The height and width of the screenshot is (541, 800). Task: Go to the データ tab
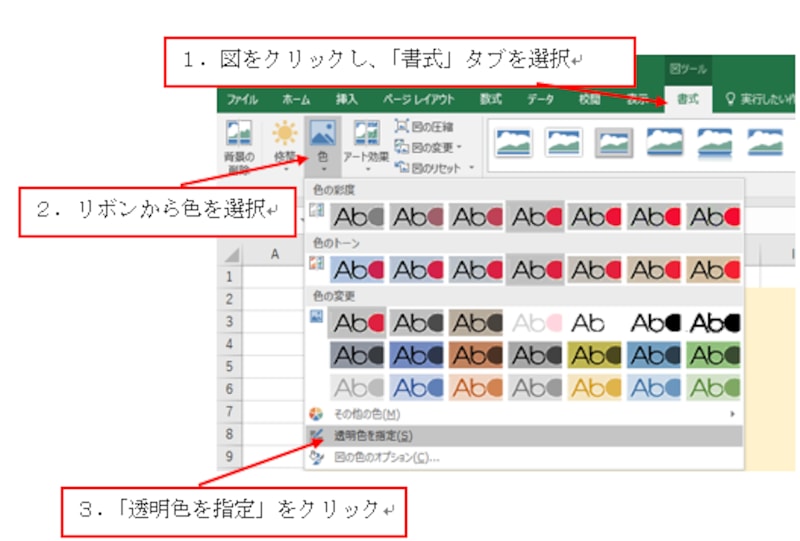pyautogui.click(x=540, y=100)
